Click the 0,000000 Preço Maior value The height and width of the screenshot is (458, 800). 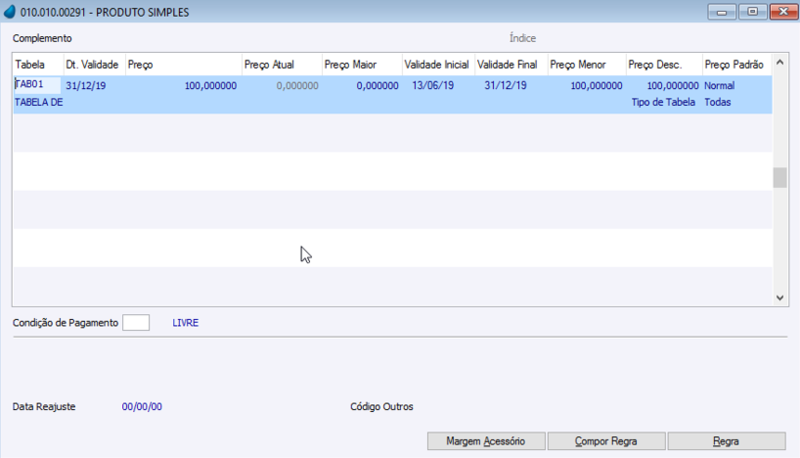378,86
